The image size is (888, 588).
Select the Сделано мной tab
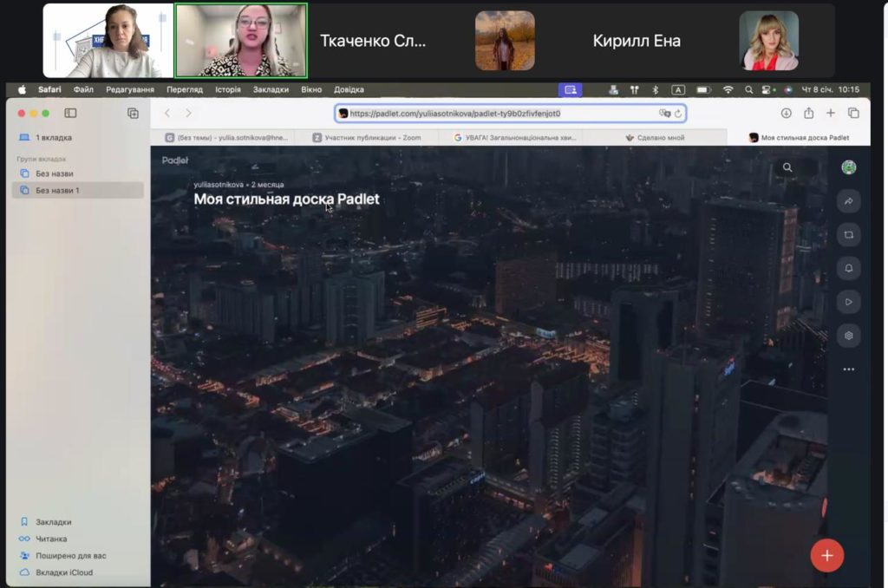(x=655, y=137)
